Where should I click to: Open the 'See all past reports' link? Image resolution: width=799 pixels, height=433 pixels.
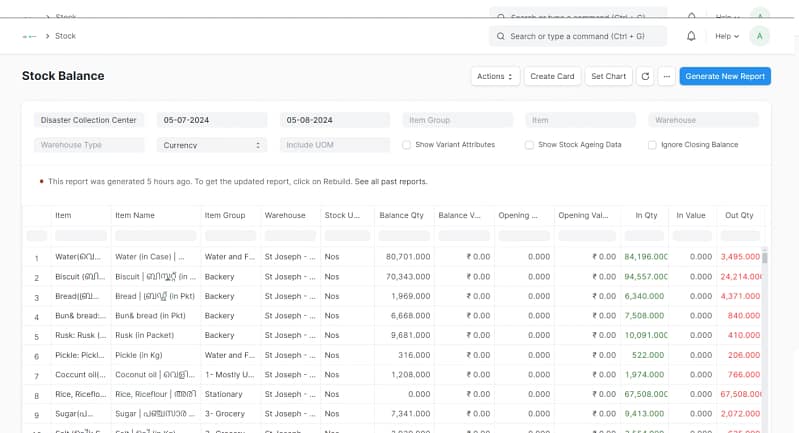coord(391,181)
